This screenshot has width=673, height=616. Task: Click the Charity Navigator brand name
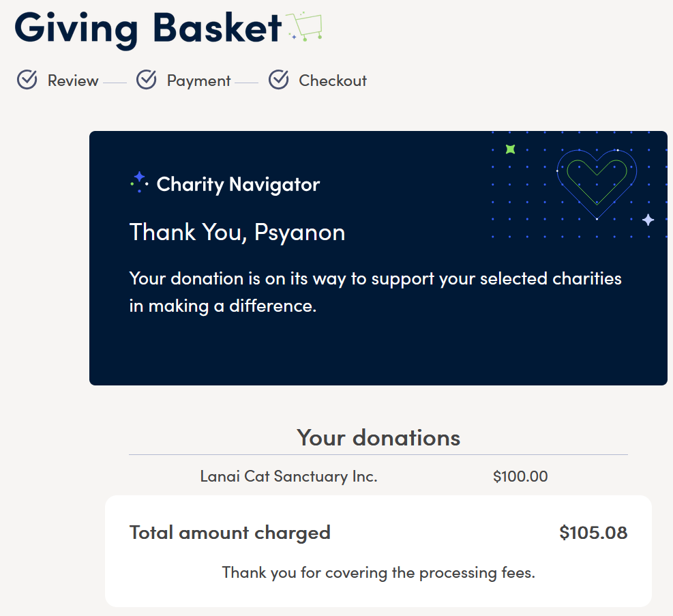point(238,185)
